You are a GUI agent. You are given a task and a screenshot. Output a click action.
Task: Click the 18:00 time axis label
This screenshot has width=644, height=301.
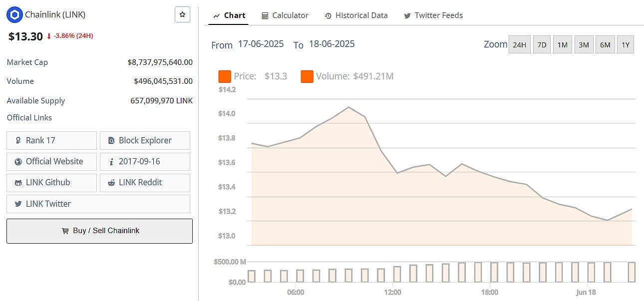tap(489, 292)
